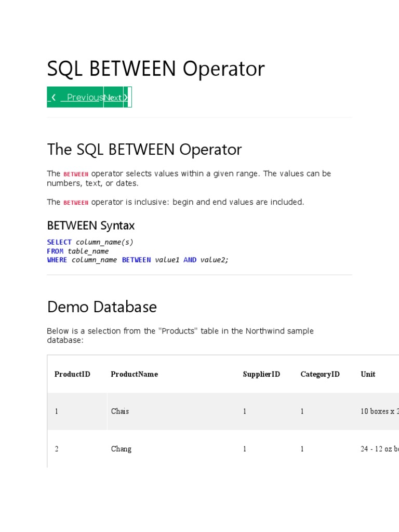Click the WHERE keyword in the syntax code
399x532 pixels.
(x=57, y=260)
